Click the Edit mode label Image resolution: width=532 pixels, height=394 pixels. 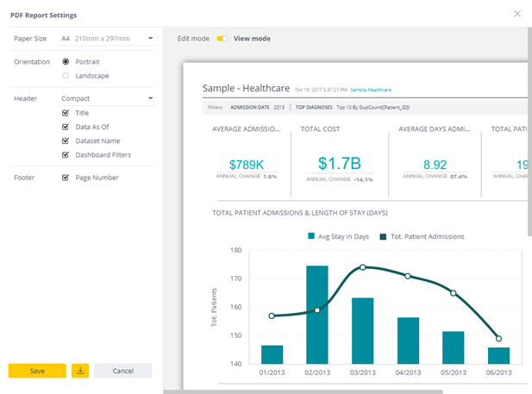(193, 39)
